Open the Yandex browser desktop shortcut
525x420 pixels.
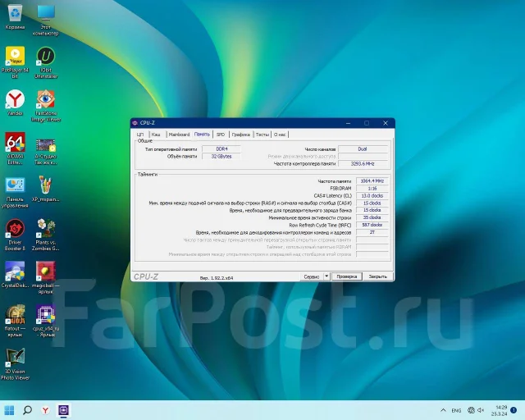[x=15, y=103]
